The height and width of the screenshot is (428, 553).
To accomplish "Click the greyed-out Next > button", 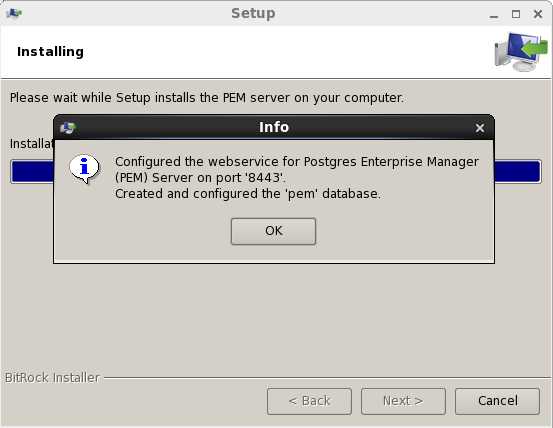I will coord(403,401).
